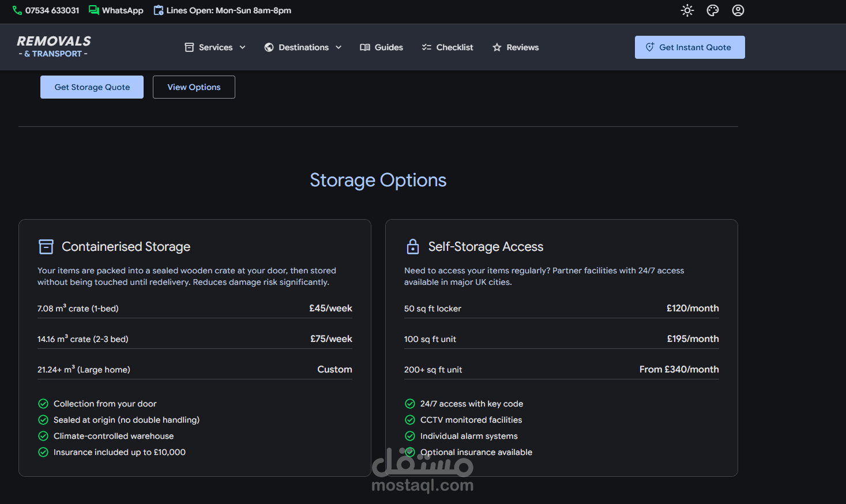The height and width of the screenshot is (504, 846).
Task: Open the color theme palette icon
Action: point(713,10)
